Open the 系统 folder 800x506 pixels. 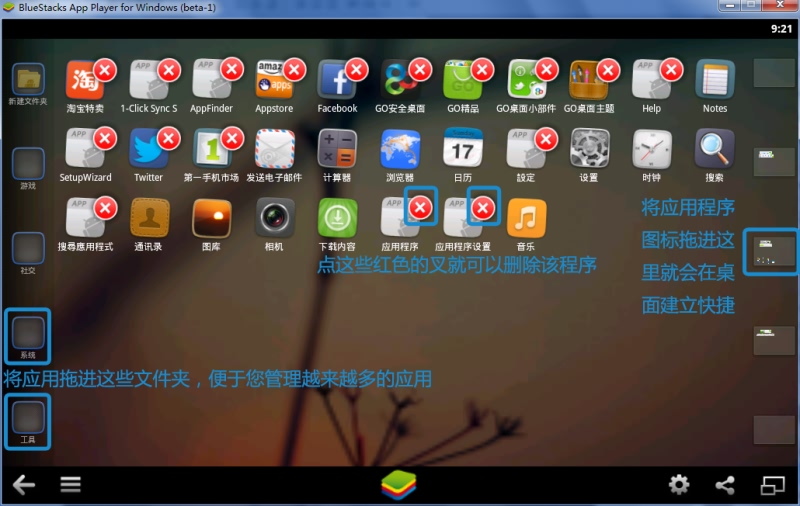pyautogui.click(x=28, y=333)
